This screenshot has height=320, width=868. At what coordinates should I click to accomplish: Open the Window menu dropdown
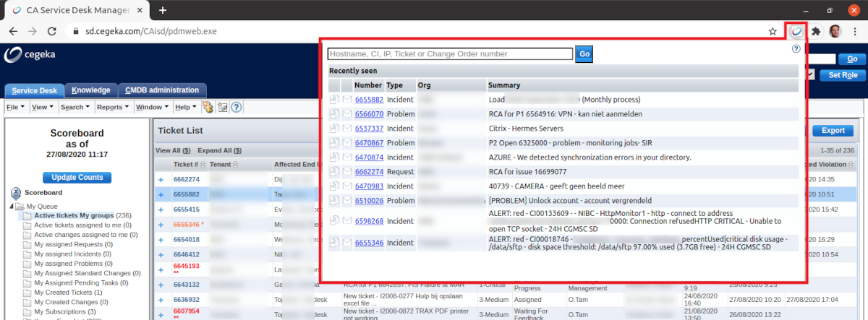(x=152, y=107)
